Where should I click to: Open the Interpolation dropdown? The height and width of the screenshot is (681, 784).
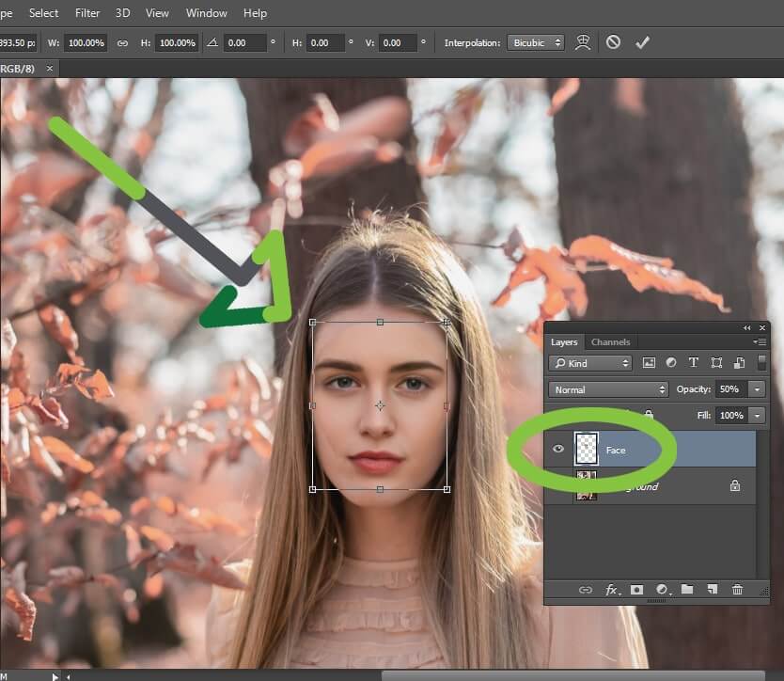click(x=536, y=42)
